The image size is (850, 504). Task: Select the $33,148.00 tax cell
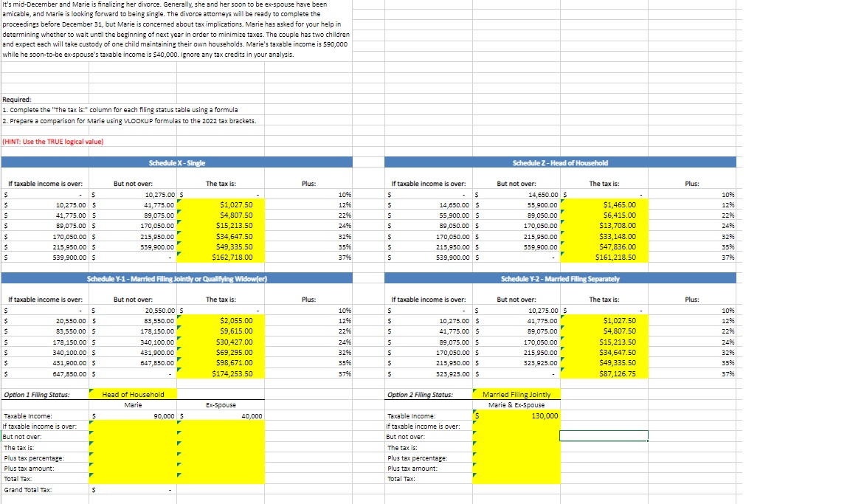click(x=604, y=236)
